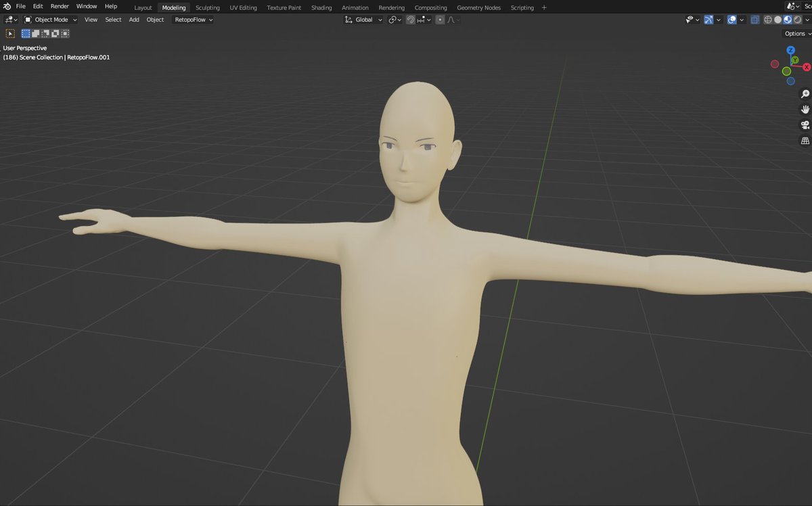
Task: Open the File menu
Action: [20, 6]
